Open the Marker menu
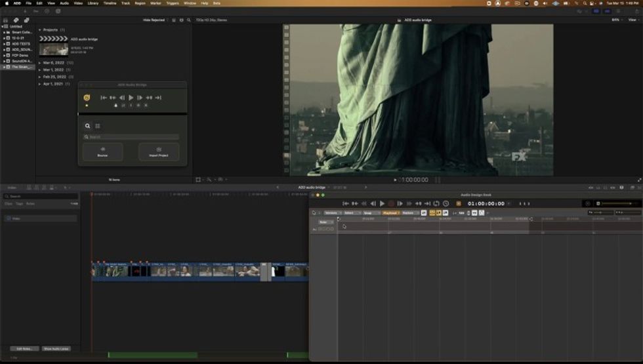643x364 pixels. tap(156, 3)
